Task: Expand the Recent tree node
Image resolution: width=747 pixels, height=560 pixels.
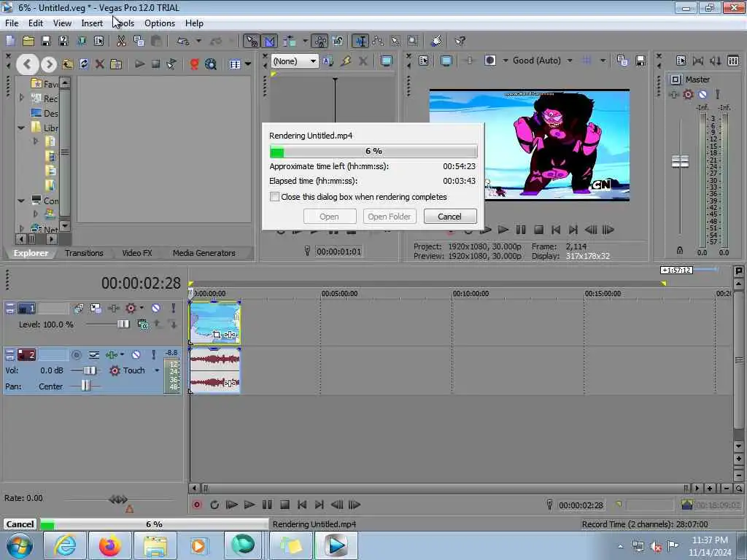Action: click(21, 98)
